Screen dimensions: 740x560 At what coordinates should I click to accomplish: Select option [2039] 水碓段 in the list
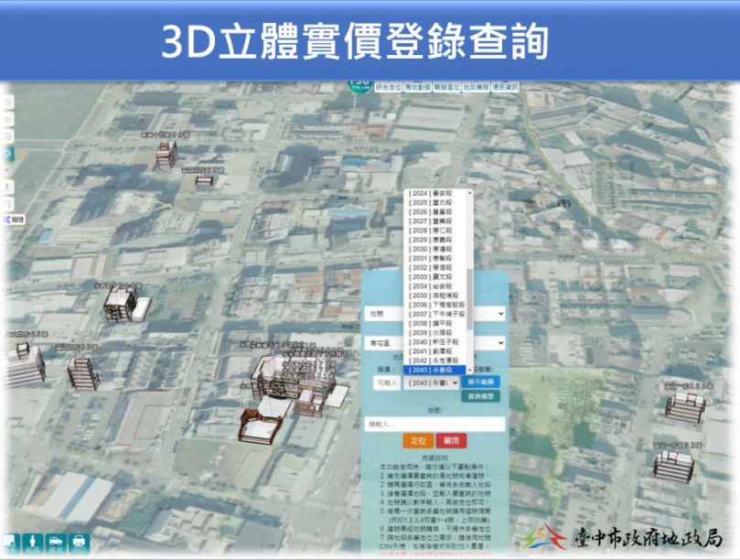430,333
